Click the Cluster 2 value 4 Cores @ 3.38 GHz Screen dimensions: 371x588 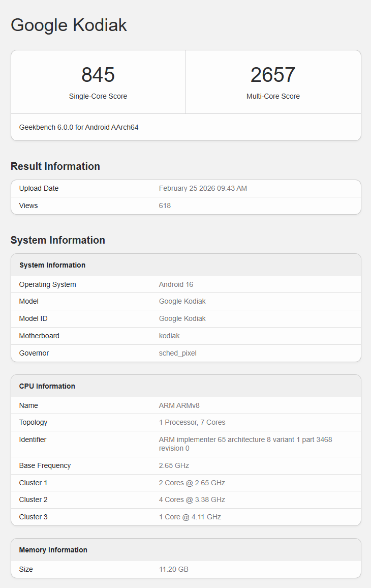192,499
